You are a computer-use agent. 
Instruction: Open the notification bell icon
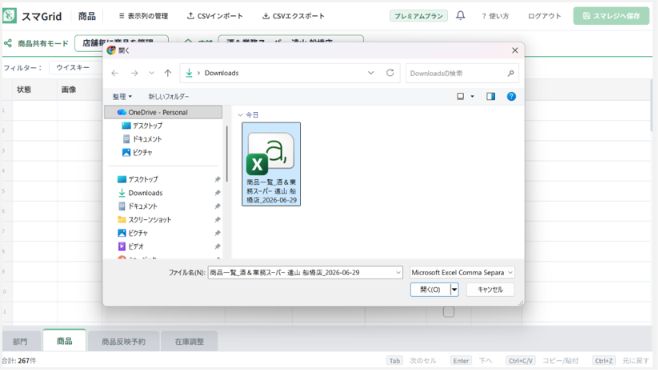tap(460, 16)
